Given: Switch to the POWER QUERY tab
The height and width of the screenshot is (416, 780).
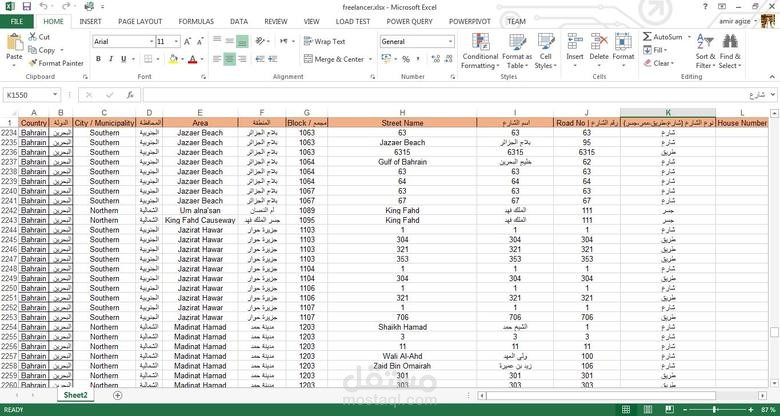Looking at the screenshot, I should (x=409, y=21).
